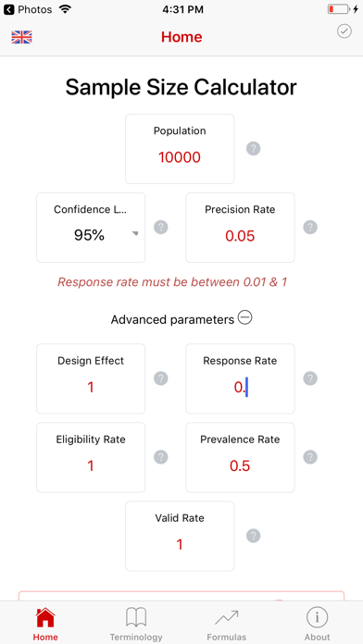This screenshot has width=363, height=644.
Task: Select the Home tab in bottom bar
Action: (45, 624)
